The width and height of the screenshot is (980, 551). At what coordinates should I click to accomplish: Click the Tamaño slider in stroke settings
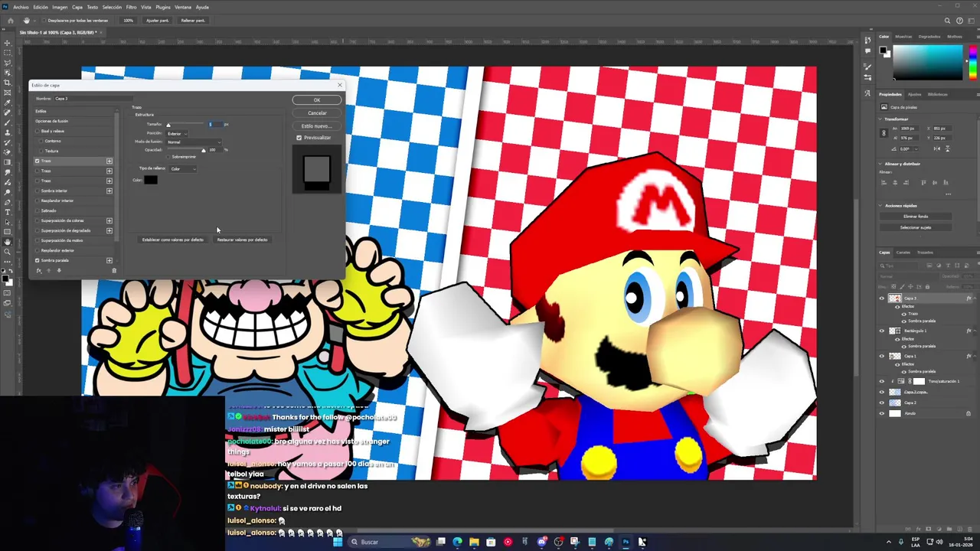185,123
